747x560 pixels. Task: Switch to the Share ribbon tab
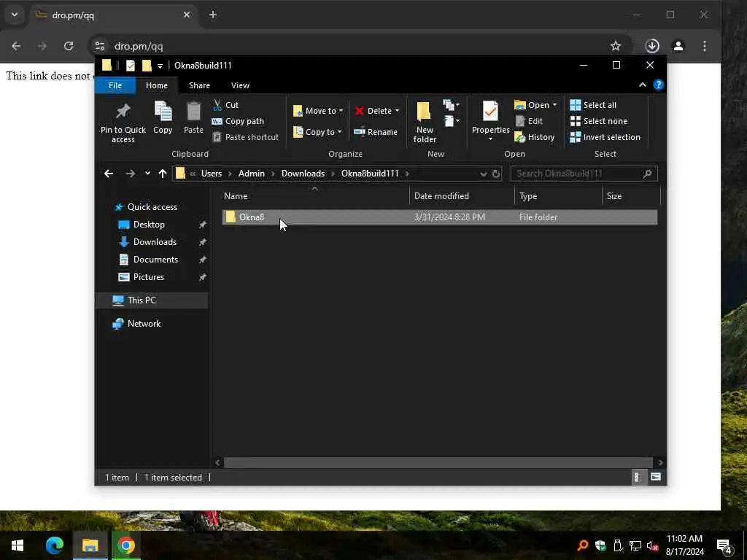point(199,85)
